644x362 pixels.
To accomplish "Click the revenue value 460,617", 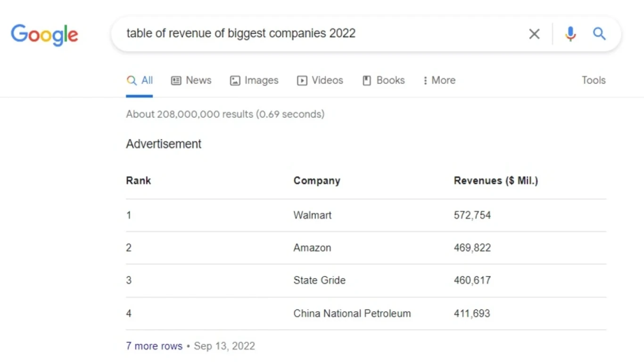I will (472, 280).
